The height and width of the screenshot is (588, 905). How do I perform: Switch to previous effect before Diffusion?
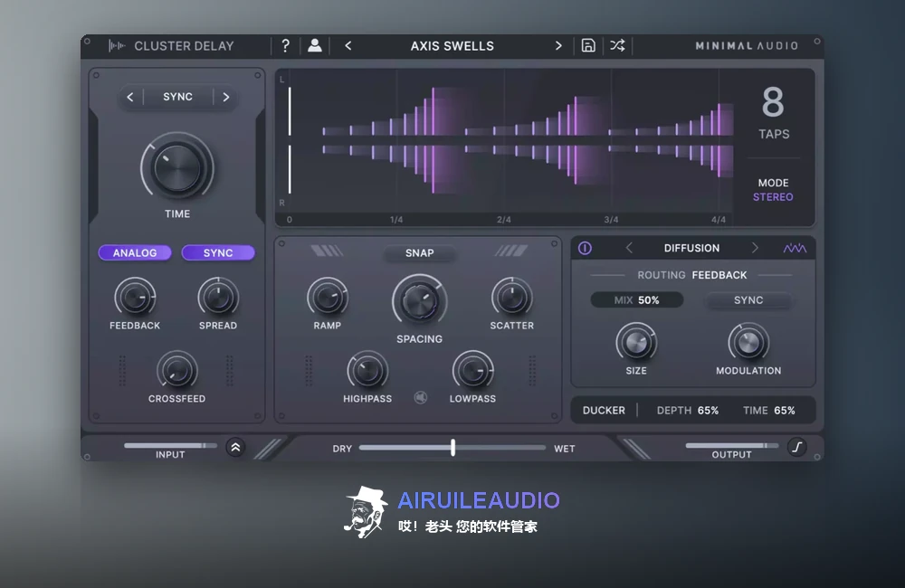click(x=629, y=248)
